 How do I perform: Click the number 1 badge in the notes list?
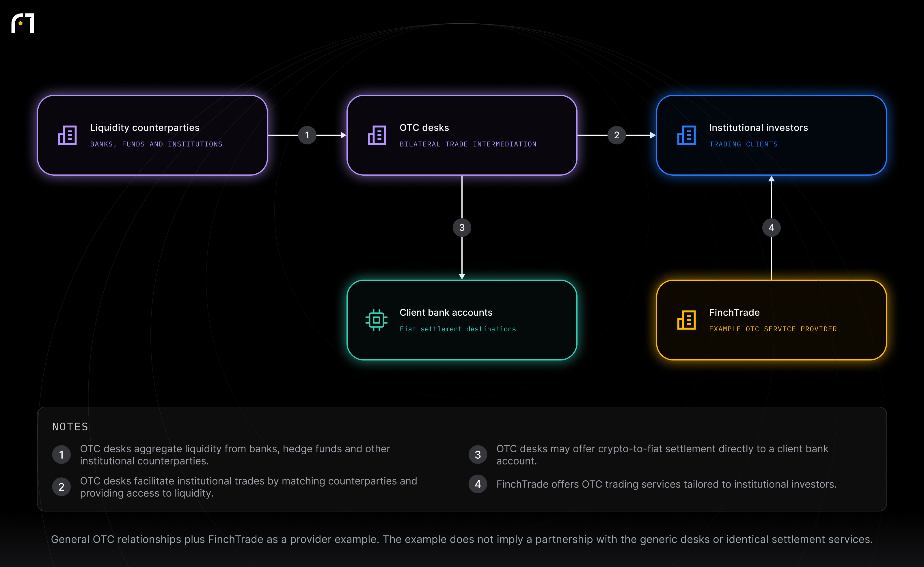point(62,455)
